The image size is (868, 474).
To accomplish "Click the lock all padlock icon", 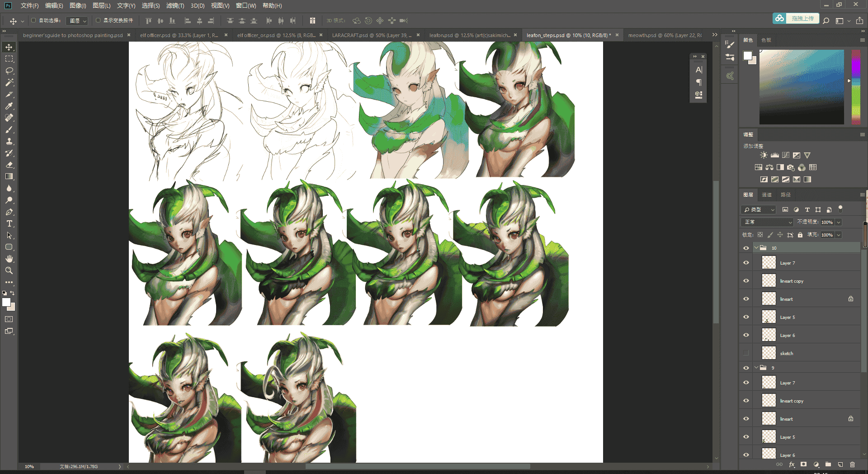I will click(800, 235).
